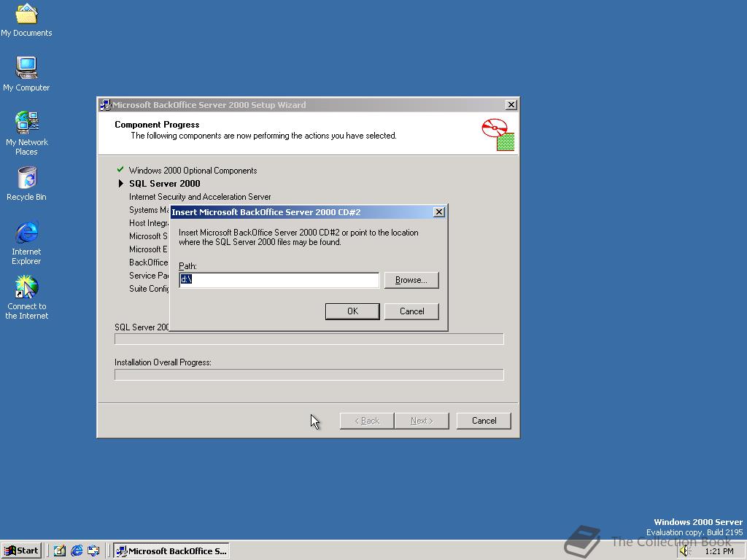Close the Insert CD#2 dialog
This screenshot has height=560, width=747.
click(x=439, y=212)
